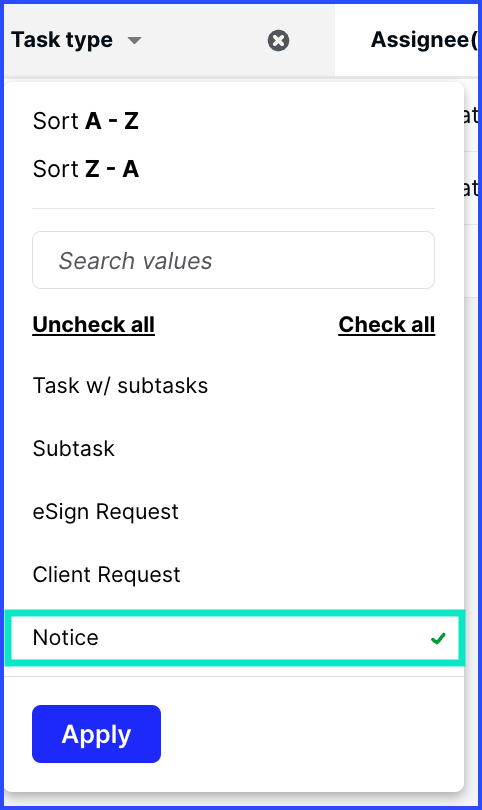Focus the Search values field

tap(234, 260)
